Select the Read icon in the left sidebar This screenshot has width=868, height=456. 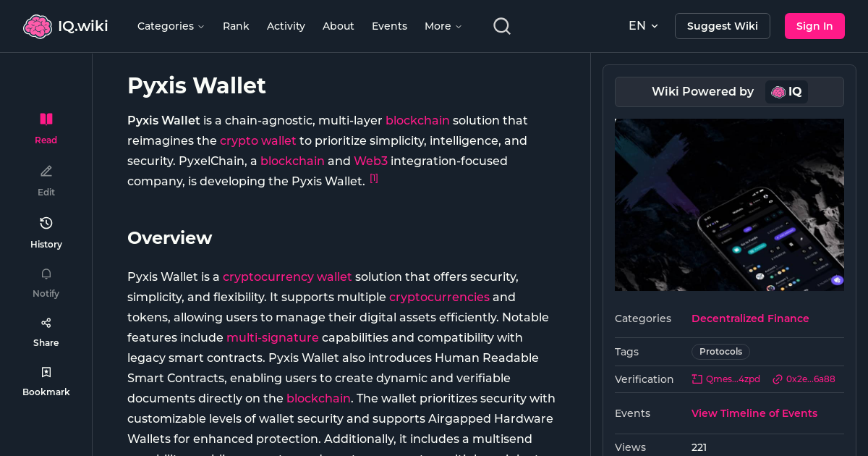(x=46, y=119)
